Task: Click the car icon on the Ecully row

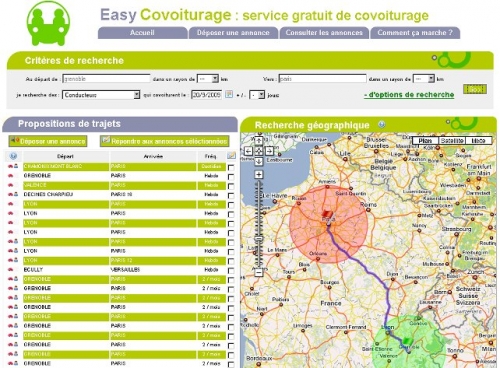Action: click(10, 270)
